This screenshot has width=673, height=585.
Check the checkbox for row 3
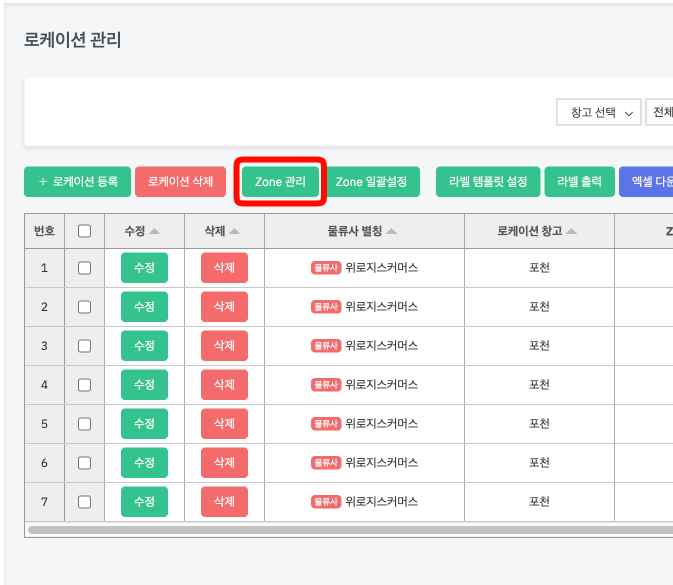click(85, 346)
